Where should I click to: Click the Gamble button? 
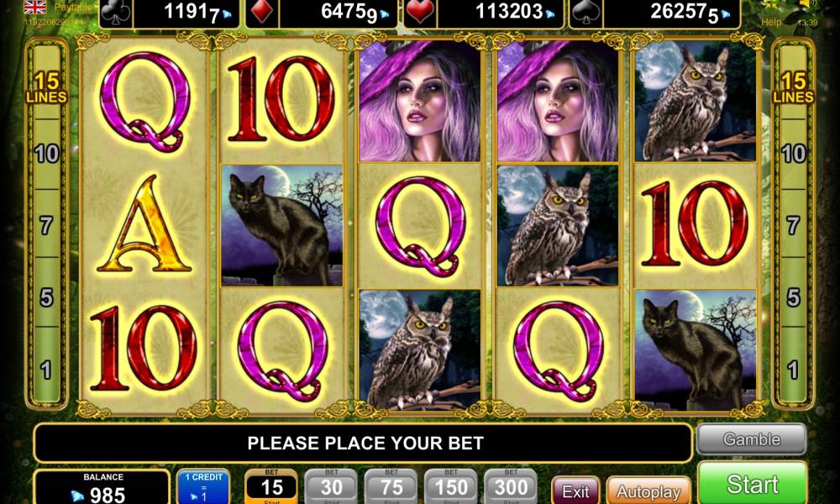[x=752, y=439]
